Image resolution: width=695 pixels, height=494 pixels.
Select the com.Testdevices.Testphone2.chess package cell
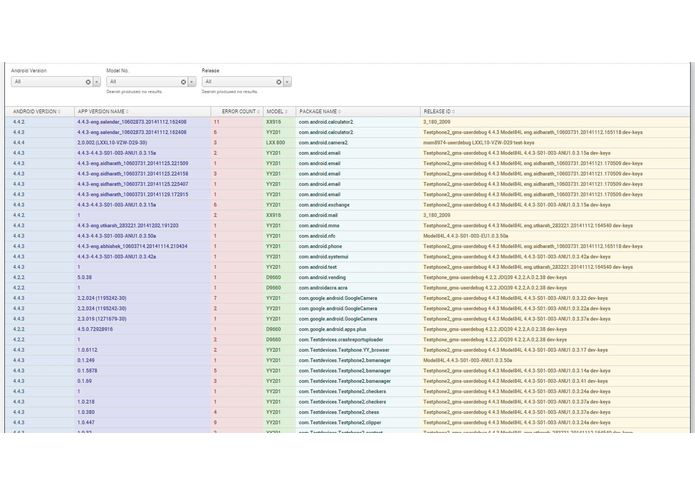pyautogui.click(x=358, y=412)
